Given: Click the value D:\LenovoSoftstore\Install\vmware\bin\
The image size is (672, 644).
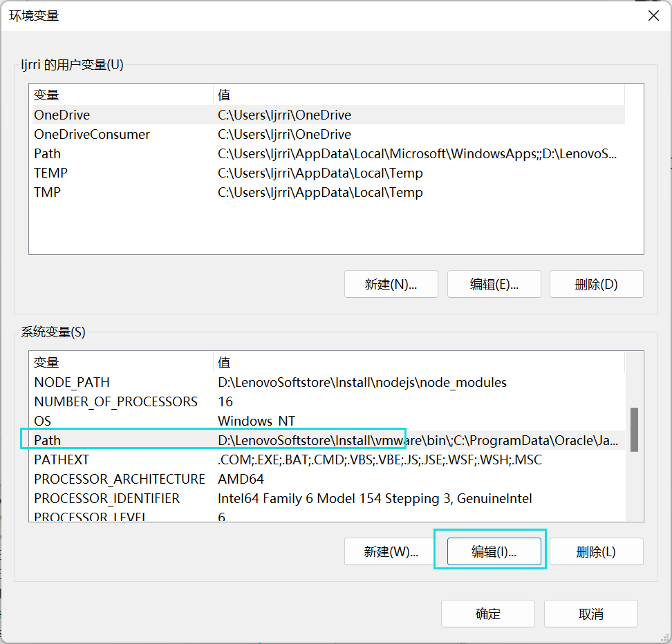Looking at the screenshot, I should [418, 440].
